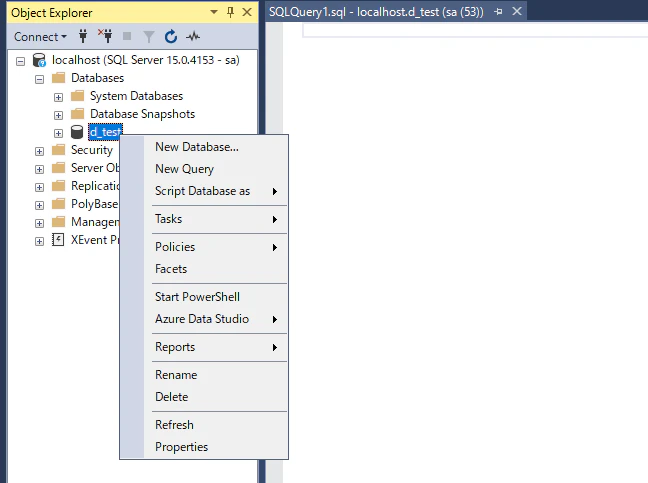Collapse the localhost server node
Screen dimensions: 648x483
(x=20, y=62)
